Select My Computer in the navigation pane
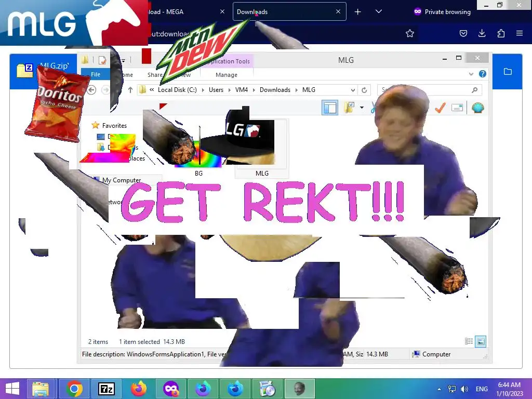This screenshot has height=399, width=532. pos(122,180)
